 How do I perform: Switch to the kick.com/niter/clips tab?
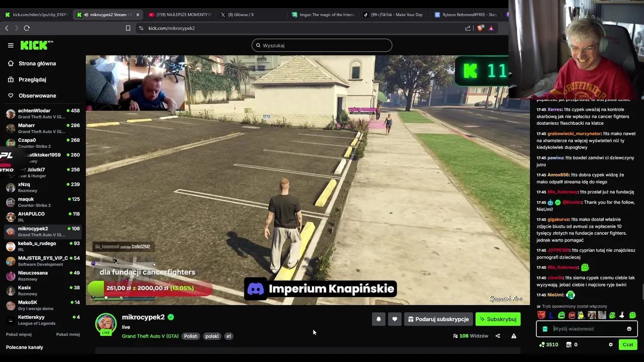[36, 15]
